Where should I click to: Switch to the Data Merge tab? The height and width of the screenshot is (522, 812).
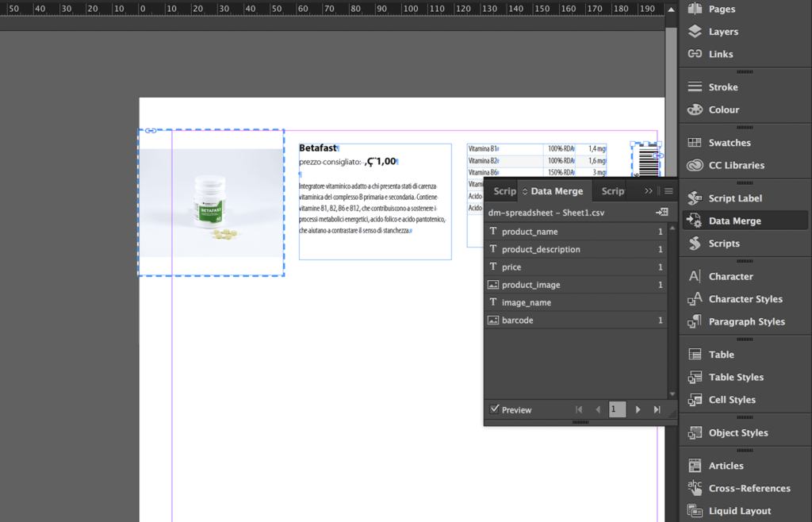557,191
